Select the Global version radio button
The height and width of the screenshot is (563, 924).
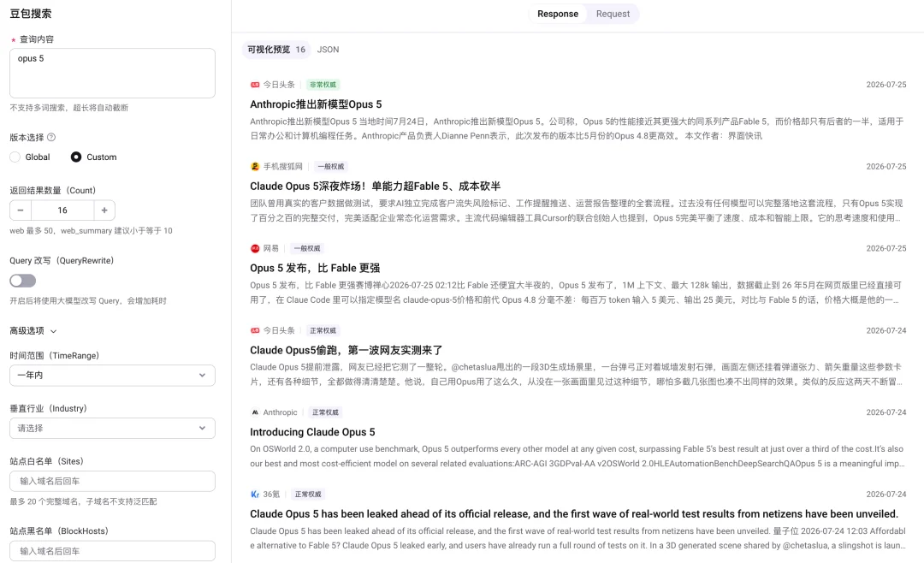(15, 157)
